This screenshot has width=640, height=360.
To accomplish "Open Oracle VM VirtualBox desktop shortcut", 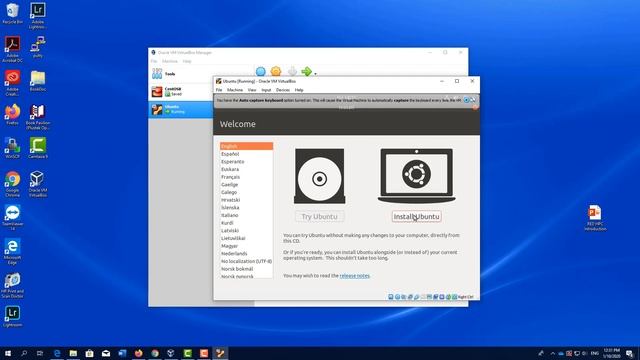I will pyautogui.click(x=38, y=184).
